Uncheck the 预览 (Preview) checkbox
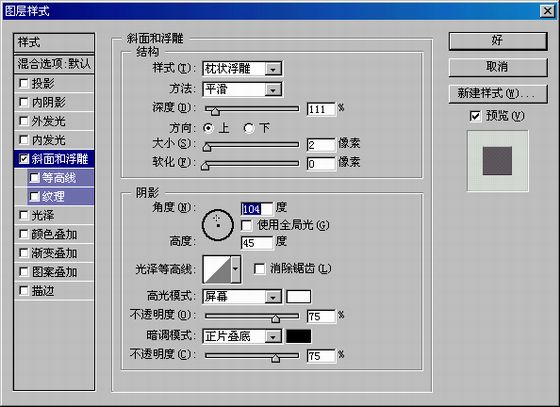 pyautogui.click(x=475, y=116)
